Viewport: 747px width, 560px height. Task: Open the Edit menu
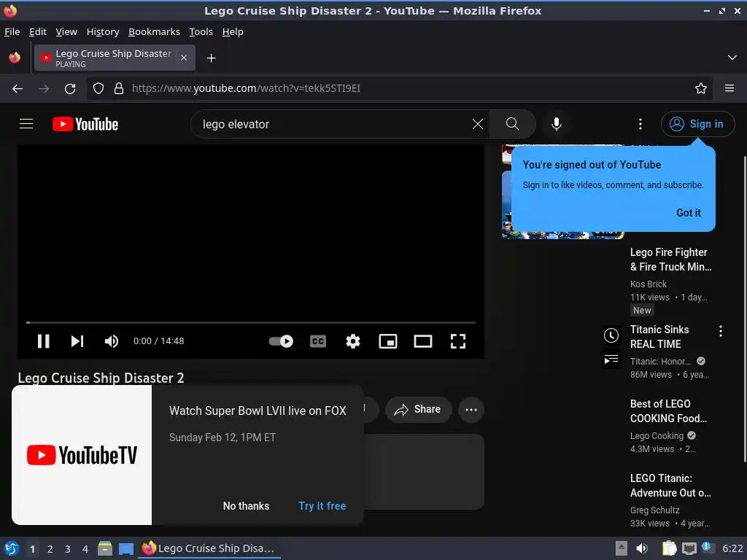click(x=38, y=31)
